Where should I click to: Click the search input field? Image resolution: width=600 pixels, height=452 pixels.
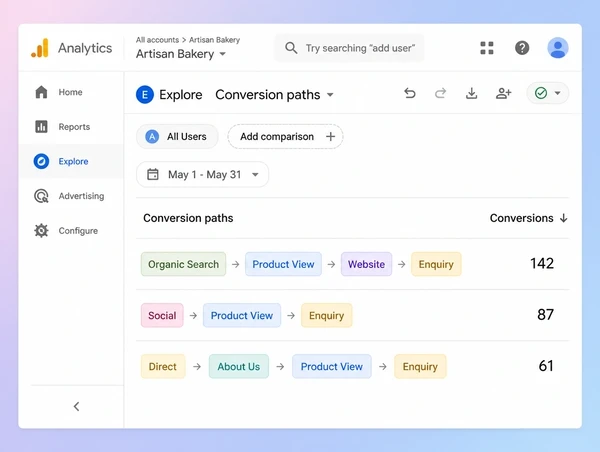(x=349, y=48)
